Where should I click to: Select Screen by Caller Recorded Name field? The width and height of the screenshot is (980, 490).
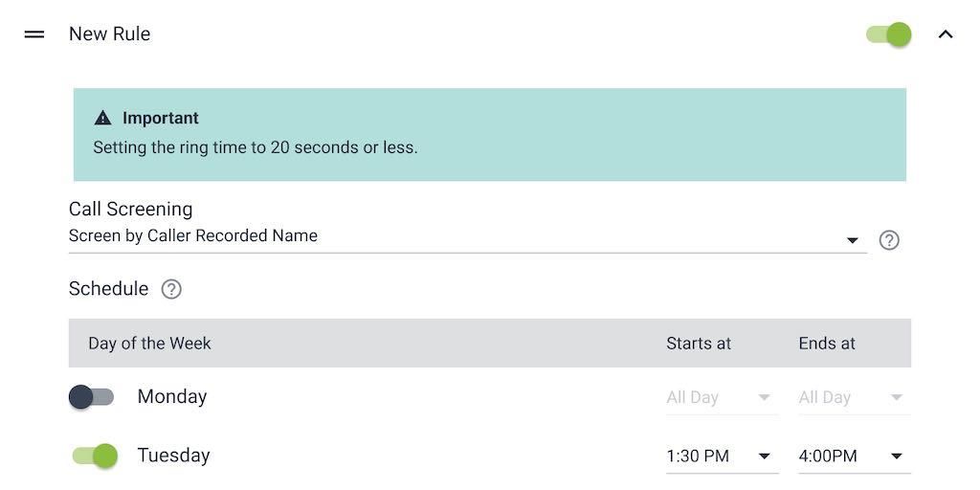pos(467,237)
